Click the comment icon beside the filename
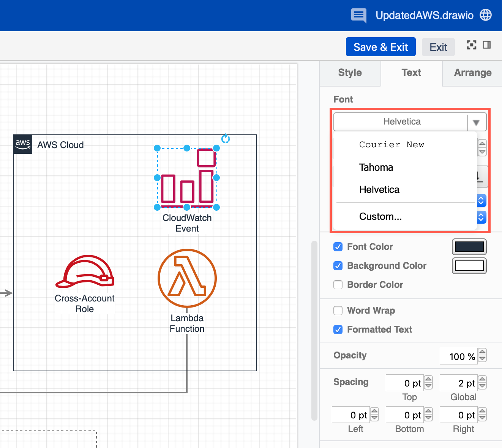Viewport: 502px width, 448px height. [x=358, y=16]
